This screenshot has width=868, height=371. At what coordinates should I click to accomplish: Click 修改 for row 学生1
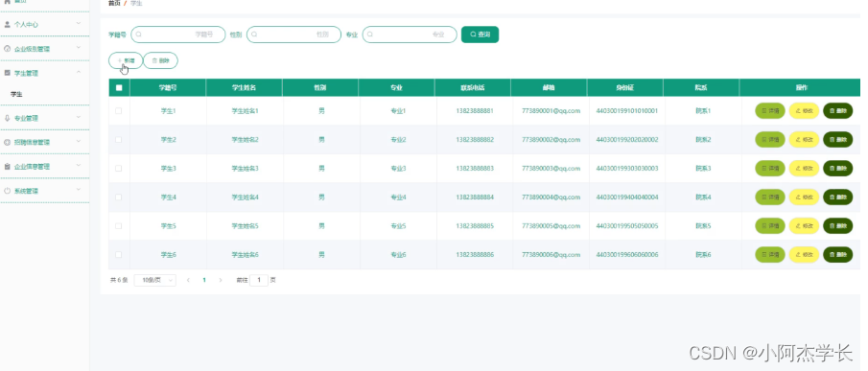pos(804,110)
